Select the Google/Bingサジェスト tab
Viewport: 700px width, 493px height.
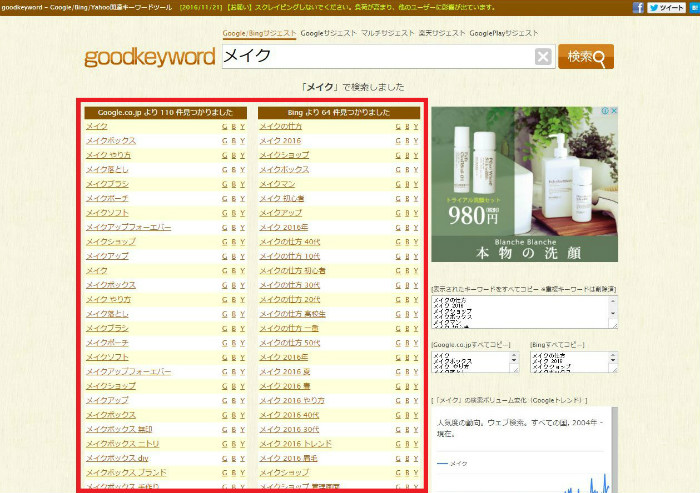tap(259, 33)
